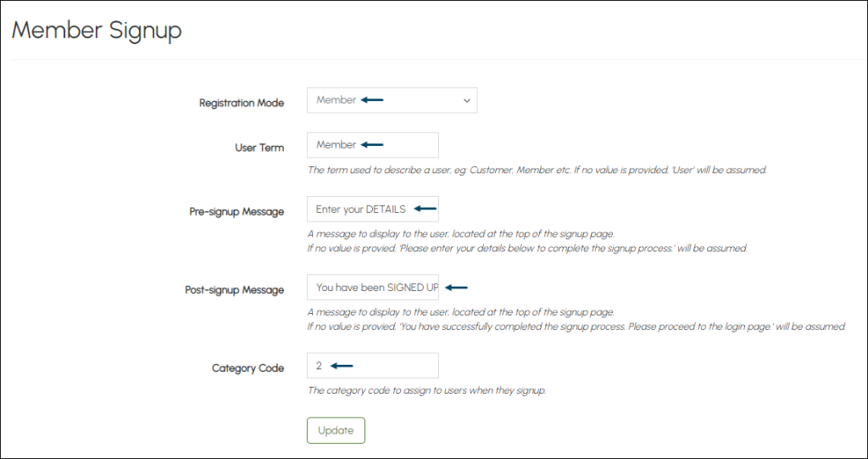
Task: Click the Post-signup Message label
Action: point(234,290)
